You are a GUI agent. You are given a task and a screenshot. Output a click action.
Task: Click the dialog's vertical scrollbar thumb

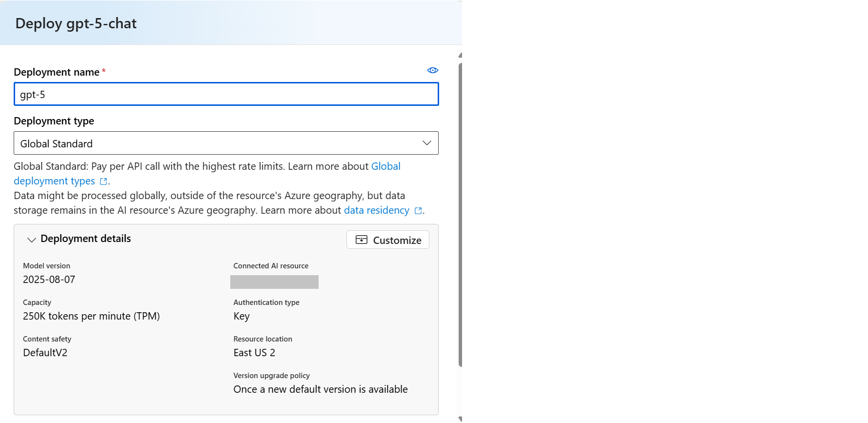460,215
